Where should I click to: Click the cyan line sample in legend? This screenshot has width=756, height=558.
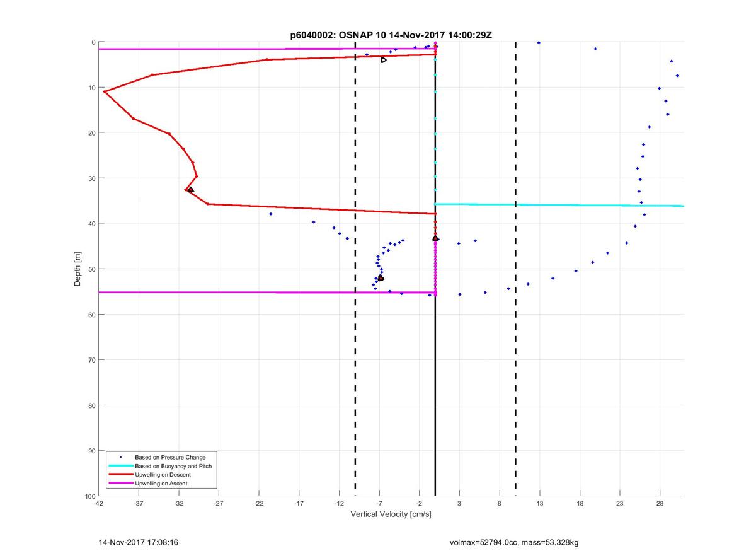(x=120, y=466)
